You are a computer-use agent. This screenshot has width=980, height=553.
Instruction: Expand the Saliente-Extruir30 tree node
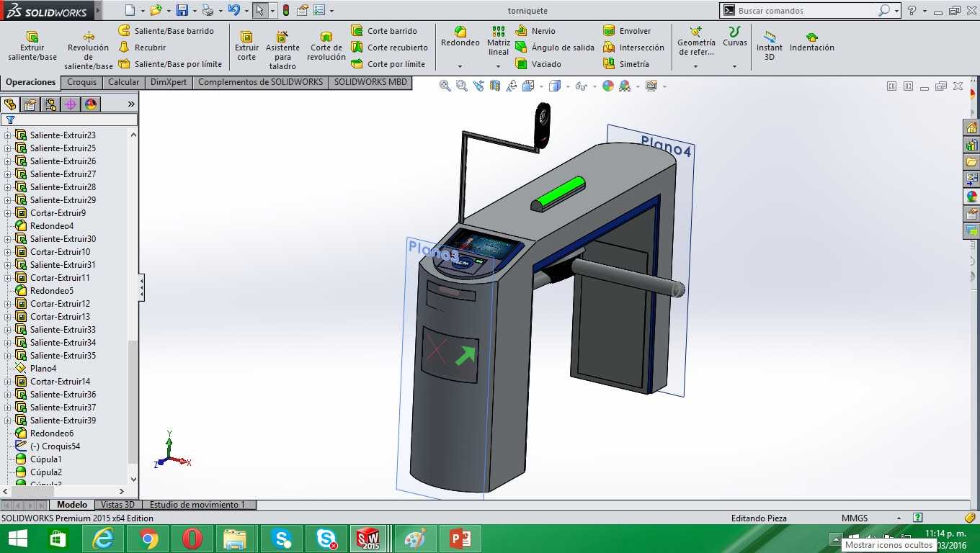pos(8,239)
